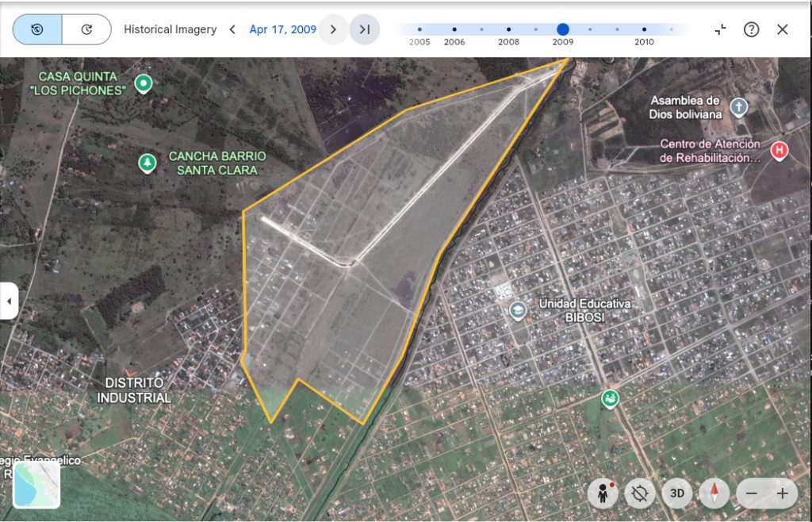This screenshot has width=812, height=522.
Task: Expand the left side panel
Action: click(x=9, y=301)
